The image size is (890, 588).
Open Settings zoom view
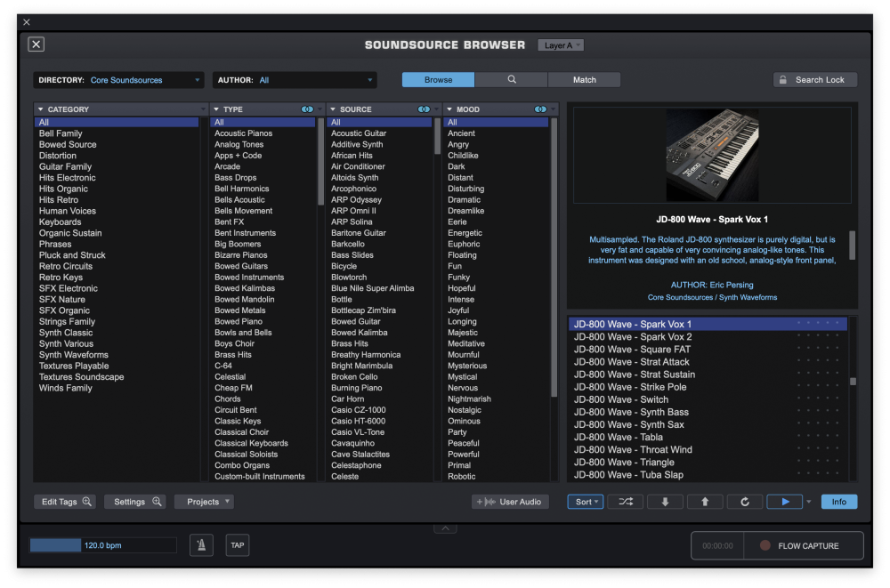click(x=135, y=502)
